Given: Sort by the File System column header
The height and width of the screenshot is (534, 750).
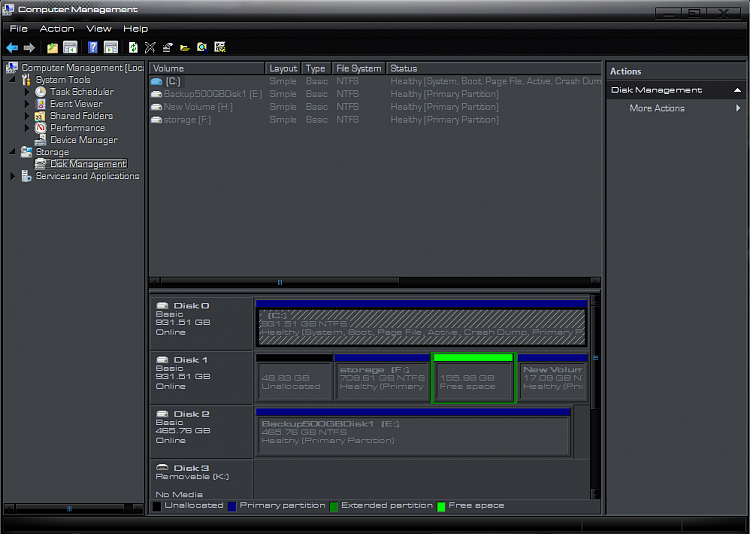Looking at the screenshot, I should pyautogui.click(x=359, y=68).
